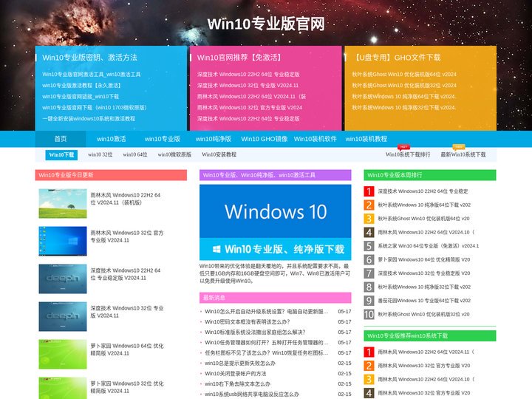Image resolution: width=532 pixels, height=399 pixels.
Task: Open the 首页 navigation tab
Action: point(61,139)
